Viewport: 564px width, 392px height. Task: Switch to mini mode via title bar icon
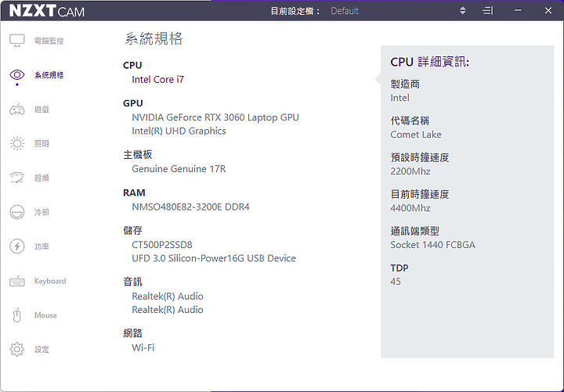(x=488, y=11)
